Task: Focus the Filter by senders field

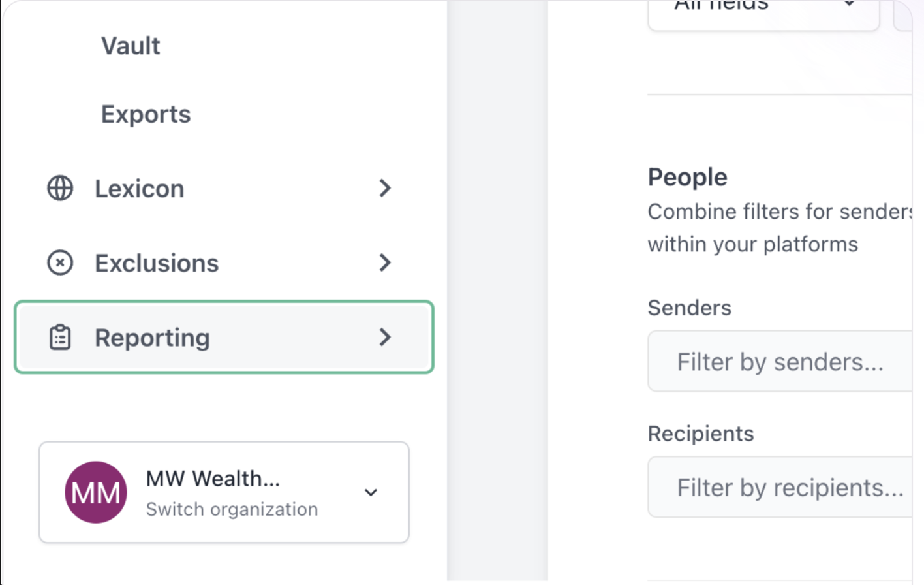Action: (780, 361)
